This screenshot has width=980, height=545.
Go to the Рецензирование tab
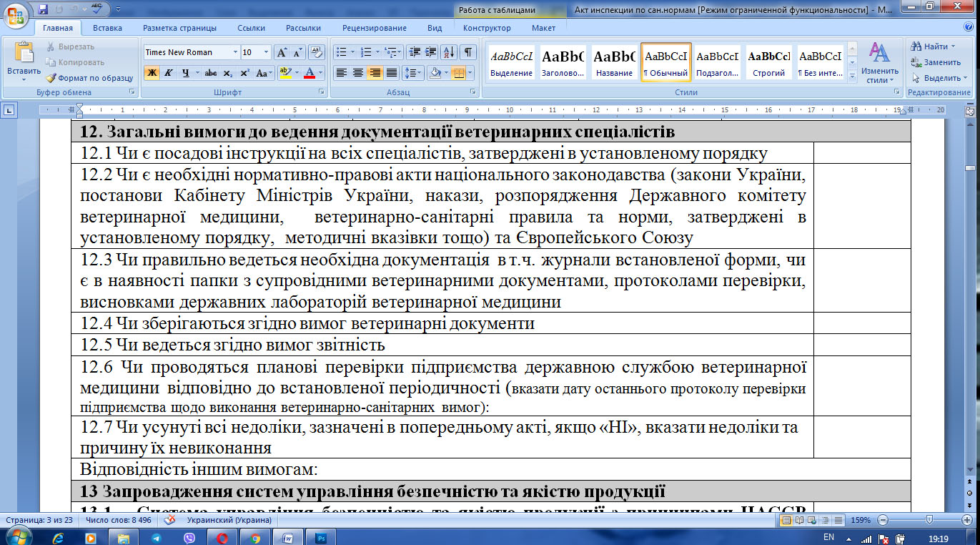click(375, 28)
